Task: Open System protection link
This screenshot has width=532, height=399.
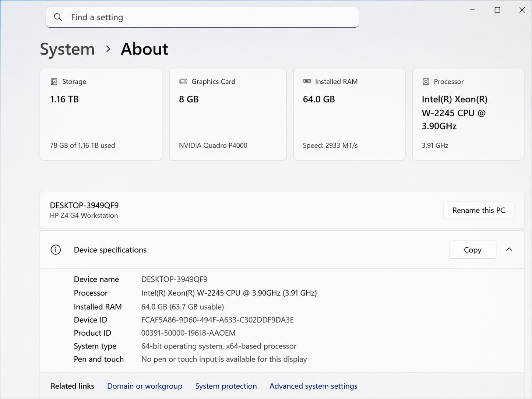Action: pyautogui.click(x=226, y=386)
